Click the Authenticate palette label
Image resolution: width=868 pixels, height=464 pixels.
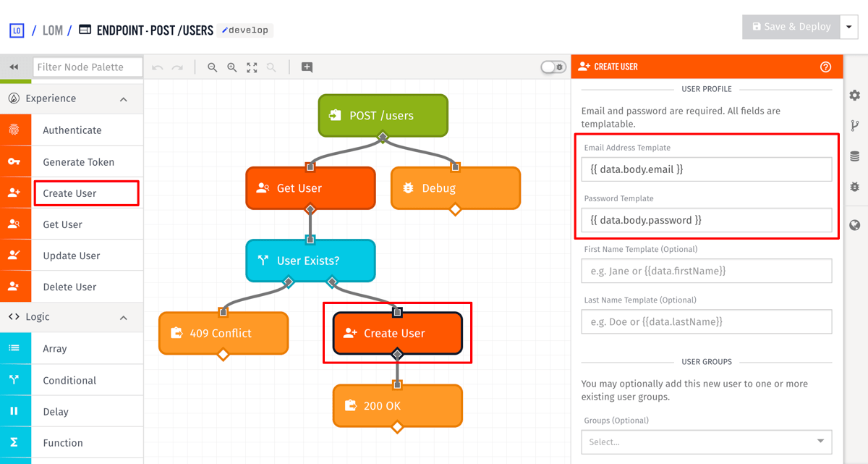click(x=72, y=130)
